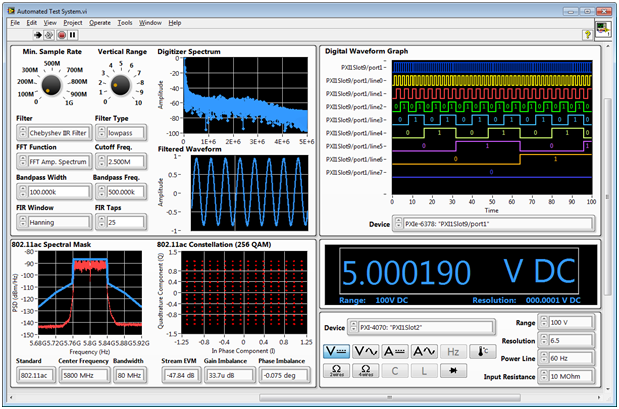Select the temperature measurement icon
The width and height of the screenshot is (619, 409).
pos(484,350)
